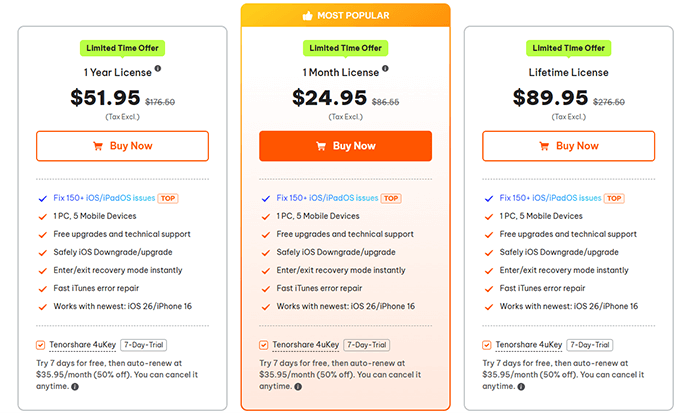This screenshot has height=413, width=700.
Task: Click cart icon in Lifetime Buy Now button
Action: tap(543, 146)
